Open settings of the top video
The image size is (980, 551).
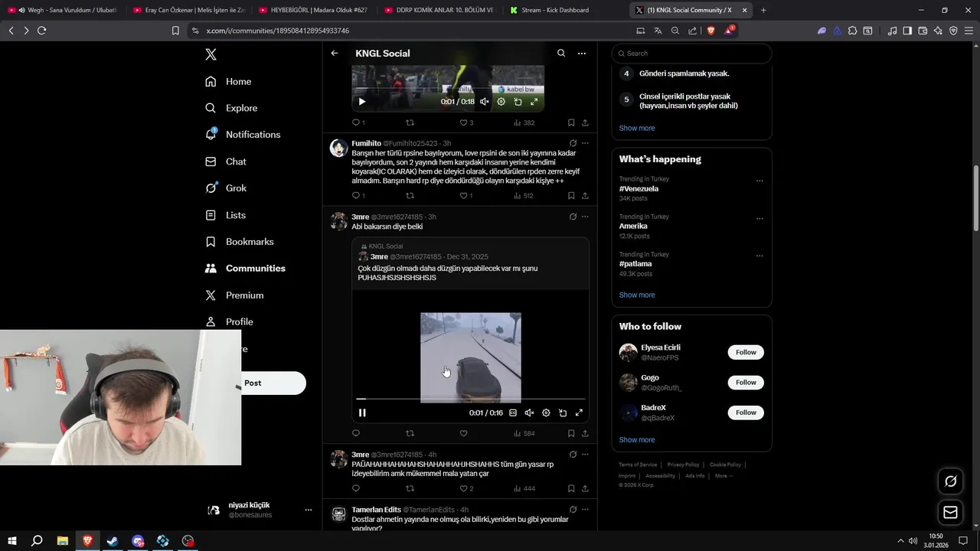pos(501,102)
